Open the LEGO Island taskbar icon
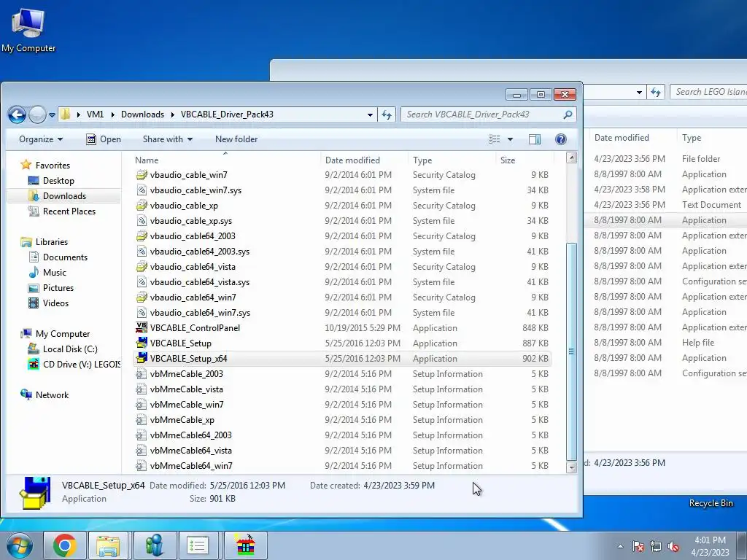The width and height of the screenshot is (747, 560). [x=246, y=545]
